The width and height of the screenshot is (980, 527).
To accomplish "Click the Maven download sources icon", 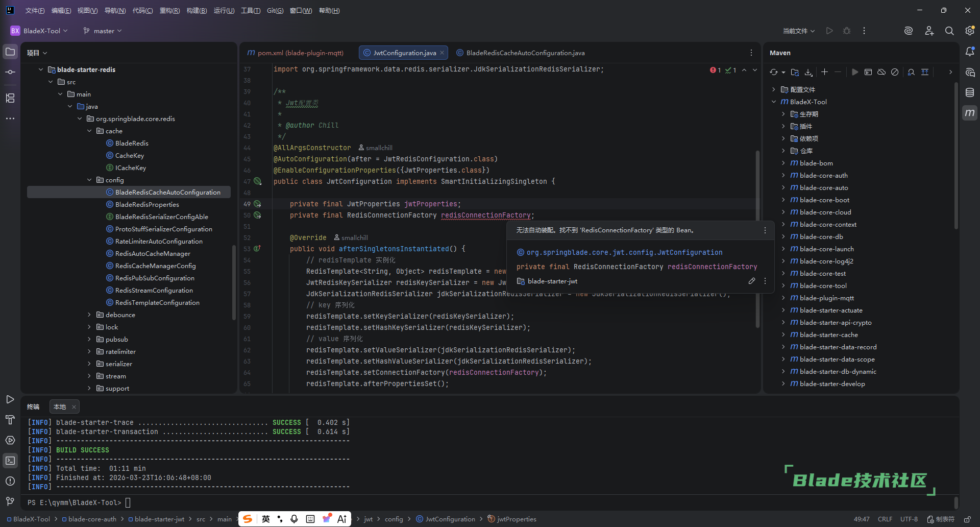I will click(808, 73).
